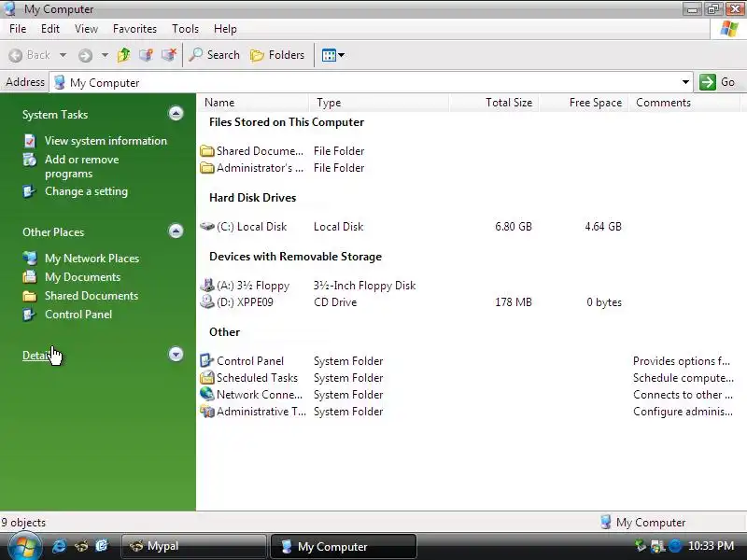Select the (A:) 3½ Floppy drive icon

206,286
